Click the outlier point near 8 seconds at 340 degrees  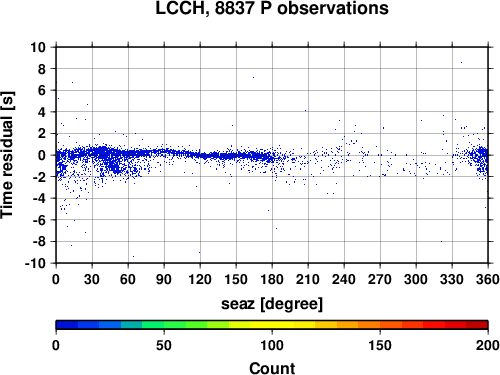click(x=461, y=62)
